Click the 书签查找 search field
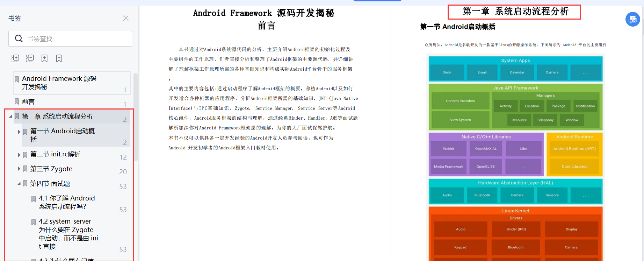The height and width of the screenshot is (261, 644). coord(70,39)
